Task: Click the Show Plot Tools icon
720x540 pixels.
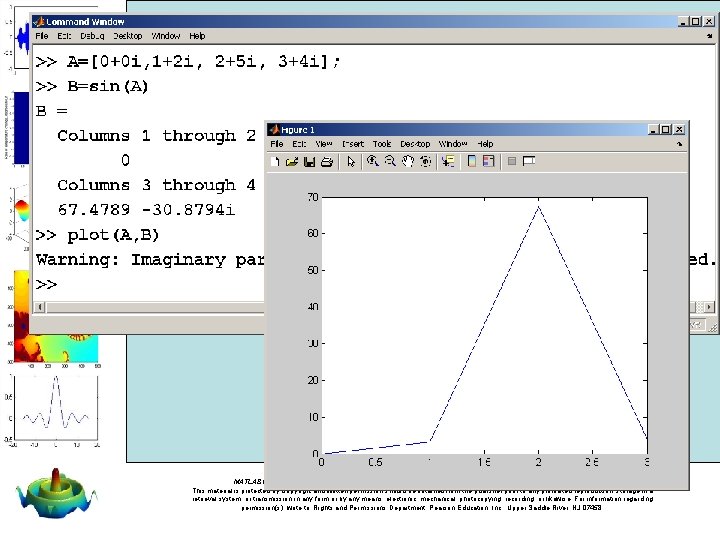Action: pyautogui.click(x=529, y=161)
